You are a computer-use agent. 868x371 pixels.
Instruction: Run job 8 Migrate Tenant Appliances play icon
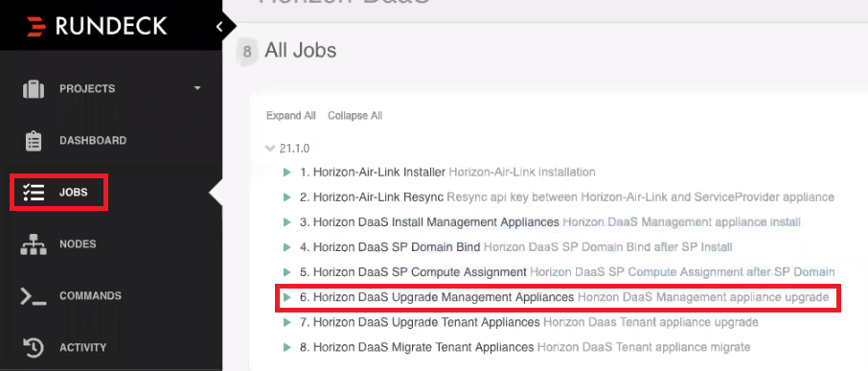[x=286, y=347]
